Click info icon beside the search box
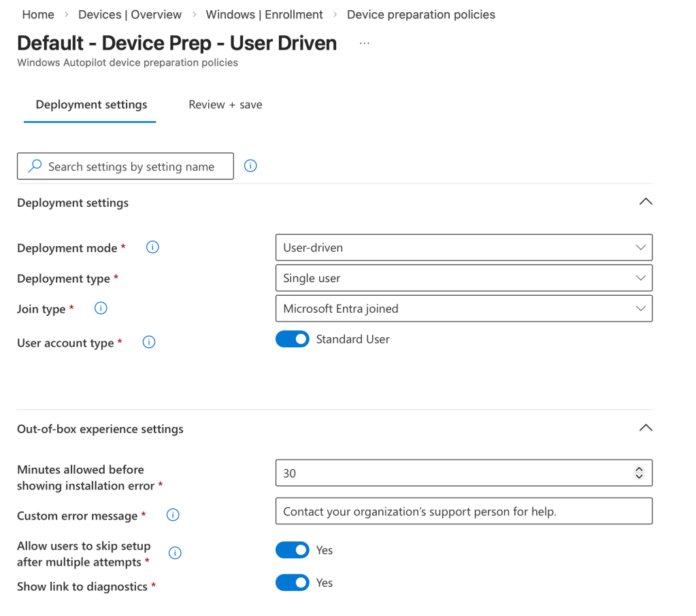 coord(250,166)
